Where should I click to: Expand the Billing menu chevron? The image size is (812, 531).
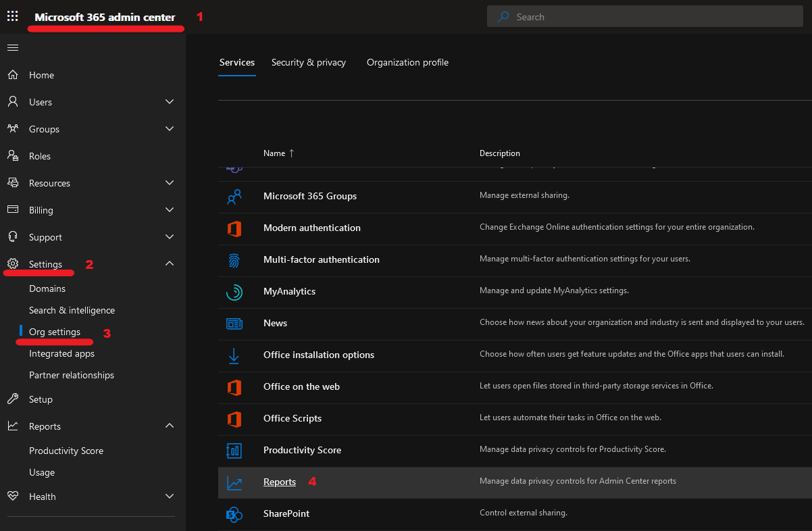click(170, 210)
